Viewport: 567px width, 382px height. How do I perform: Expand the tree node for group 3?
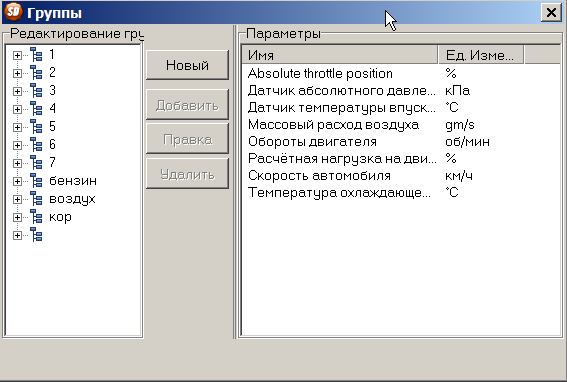(x=17, y=92)
